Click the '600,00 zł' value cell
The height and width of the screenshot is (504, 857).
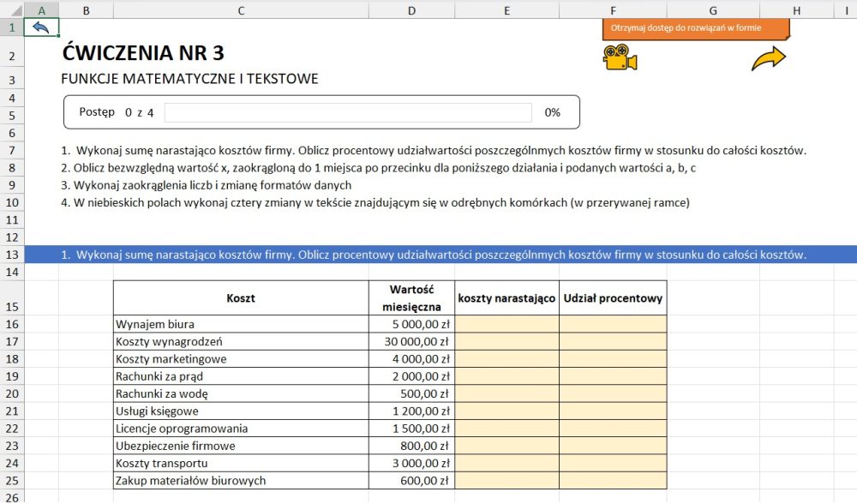point(411,481)
